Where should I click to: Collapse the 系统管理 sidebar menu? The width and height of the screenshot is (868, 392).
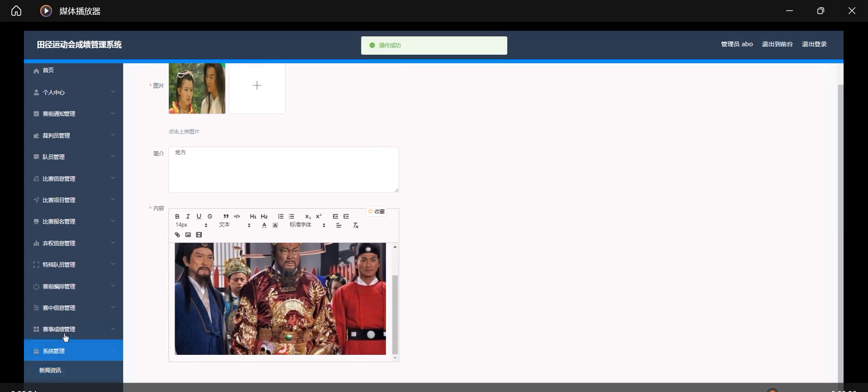[74, 351]
